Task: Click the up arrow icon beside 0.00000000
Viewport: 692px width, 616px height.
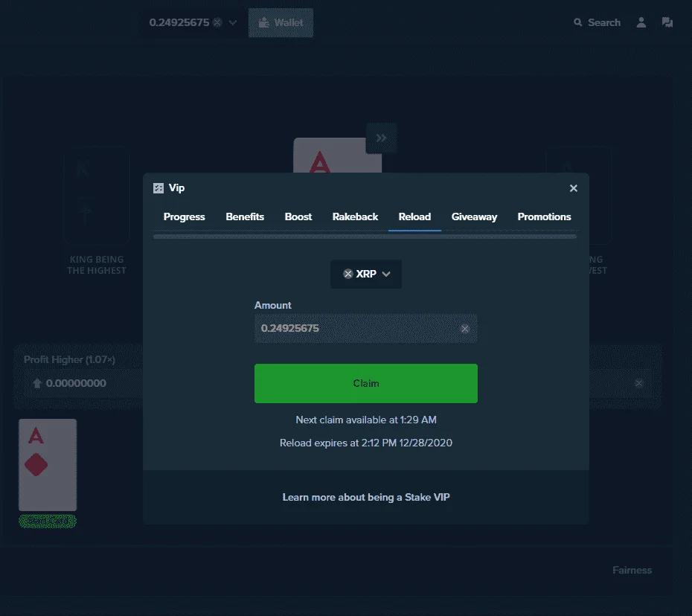Action: click(37, 383)
